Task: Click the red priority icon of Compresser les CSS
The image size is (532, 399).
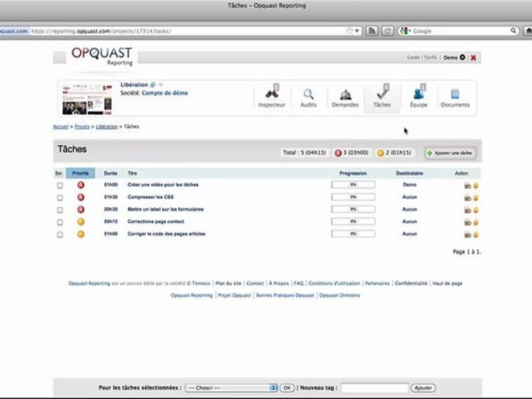Action: tap(81, 197)
